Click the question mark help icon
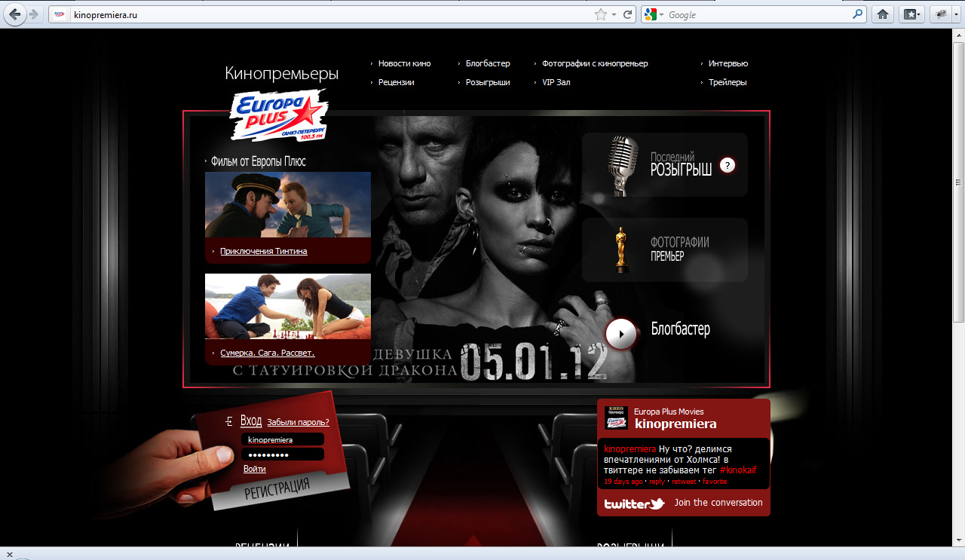This screenshot has width=965, height=560. 727,165
